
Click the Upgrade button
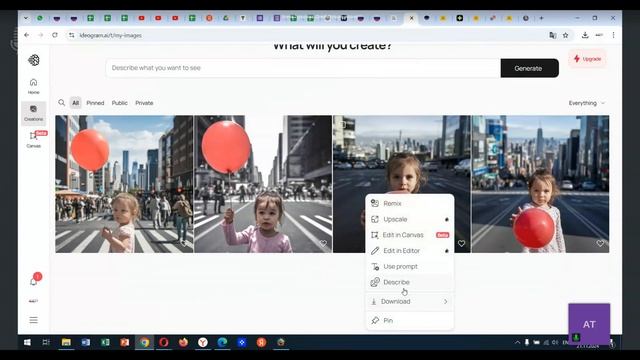pos(587,59)
